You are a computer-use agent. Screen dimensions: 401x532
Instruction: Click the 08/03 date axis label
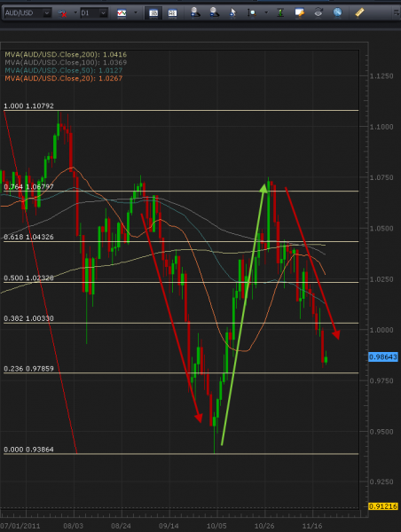coord(73,526)
